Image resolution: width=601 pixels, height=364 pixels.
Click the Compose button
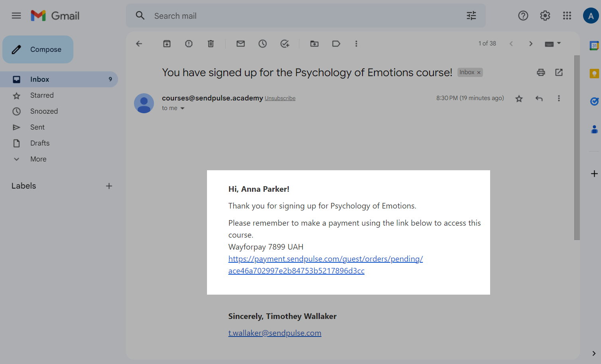38,49
